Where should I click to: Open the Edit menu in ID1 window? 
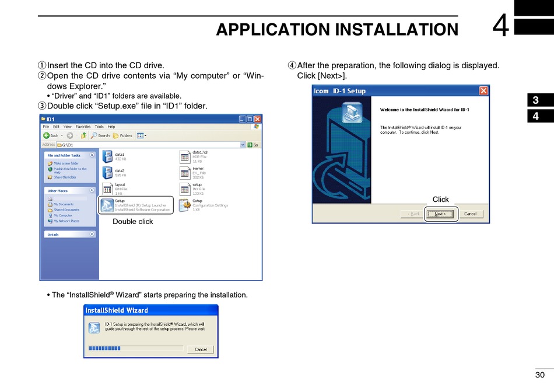(56, 127)
